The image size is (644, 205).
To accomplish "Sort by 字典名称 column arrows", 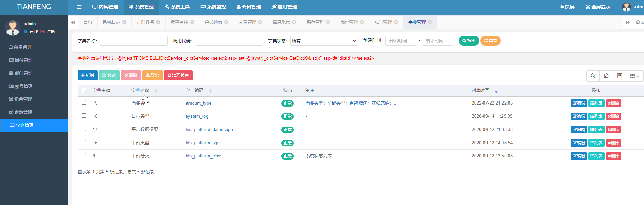I will coord(156,91).
